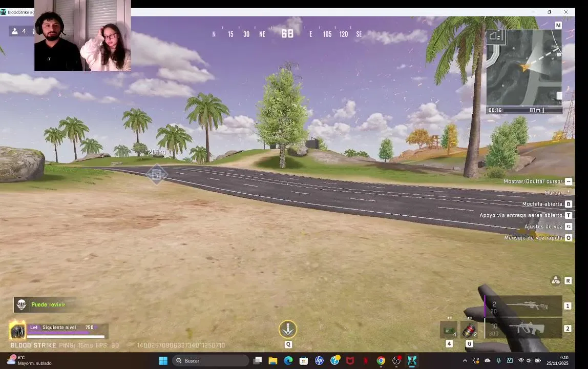Activate the strike skill icon above Q
Viewport: 588px width, 369px height.
(x=288, y=329)
